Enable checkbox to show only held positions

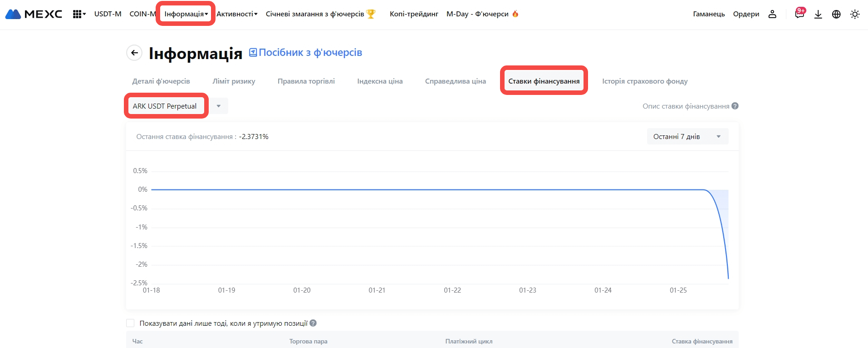click(x=130, y=323)
